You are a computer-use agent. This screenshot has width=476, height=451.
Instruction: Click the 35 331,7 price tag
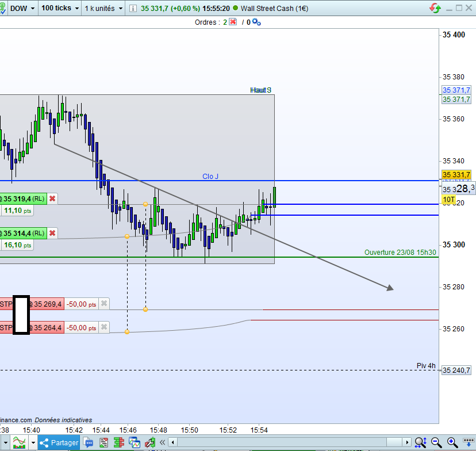tap(456, 175)
